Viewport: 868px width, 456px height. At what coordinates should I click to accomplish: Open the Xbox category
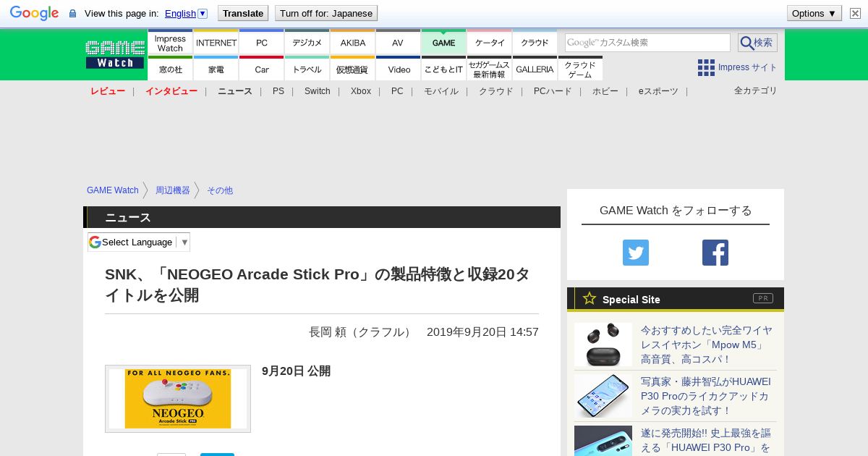click(x=361, y=91)
